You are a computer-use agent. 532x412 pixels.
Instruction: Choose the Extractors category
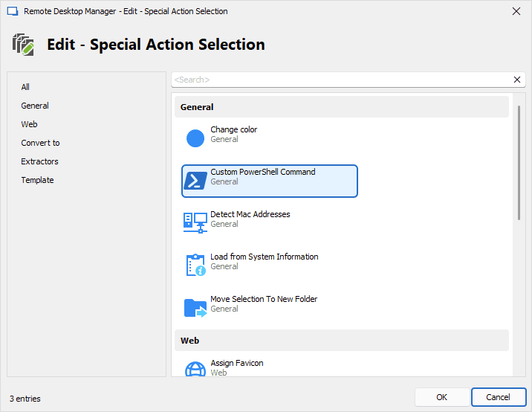pyautogui.click(x=40, y=161)
